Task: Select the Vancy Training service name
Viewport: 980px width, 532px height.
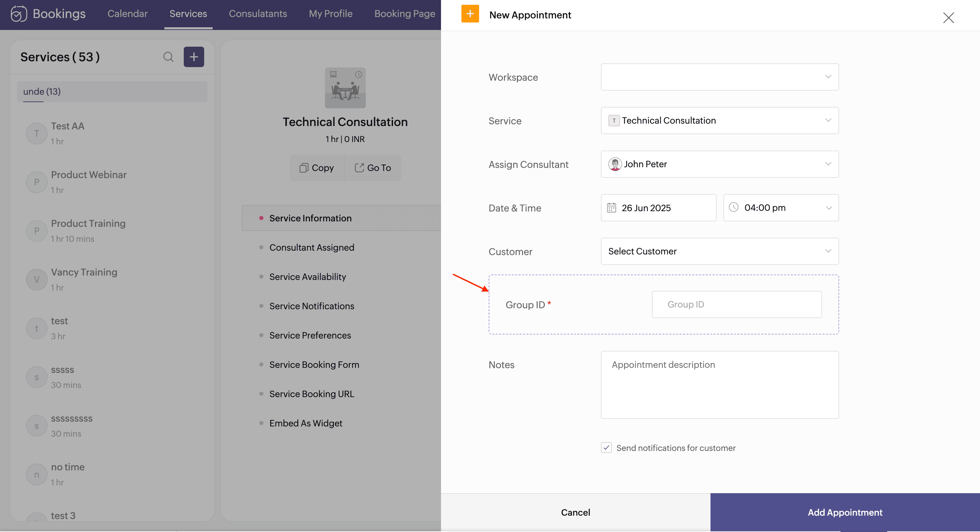Action: coord(84,272)
